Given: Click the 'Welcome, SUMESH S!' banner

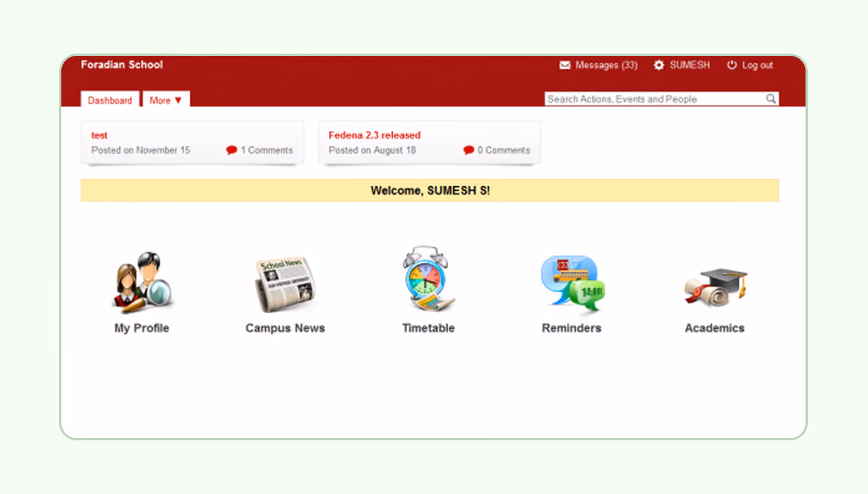Looking at the screenshot, I should click(430, 191).
